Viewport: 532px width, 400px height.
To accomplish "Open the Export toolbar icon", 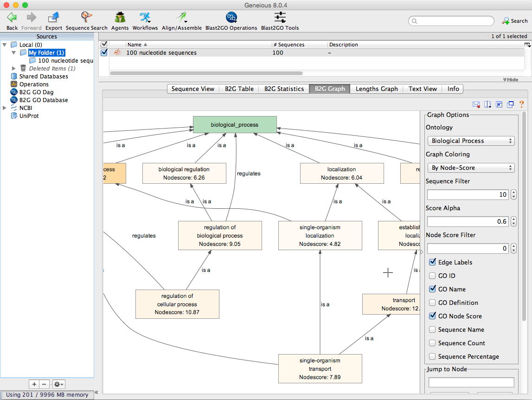I will [54, 17].
